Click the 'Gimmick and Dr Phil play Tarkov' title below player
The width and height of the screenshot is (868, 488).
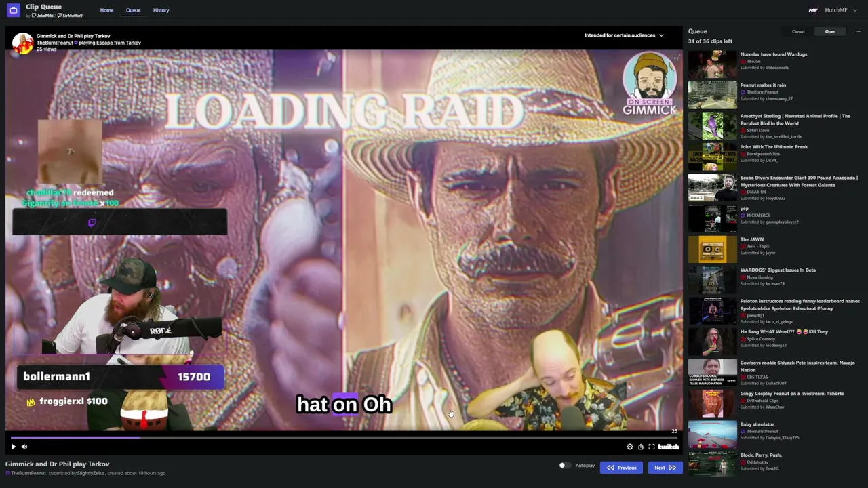click(x=58, y=464)
